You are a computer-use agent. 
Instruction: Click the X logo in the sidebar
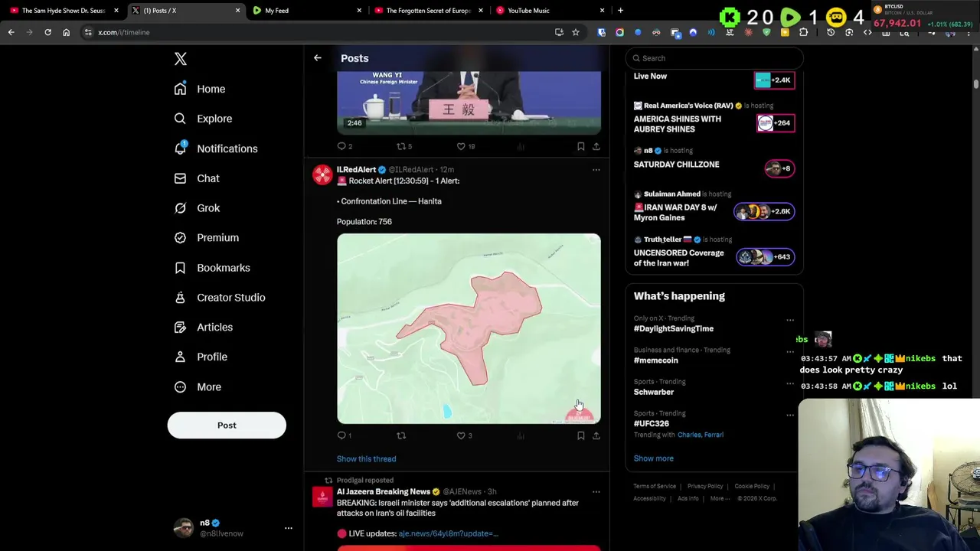click(x=181, y=59)
